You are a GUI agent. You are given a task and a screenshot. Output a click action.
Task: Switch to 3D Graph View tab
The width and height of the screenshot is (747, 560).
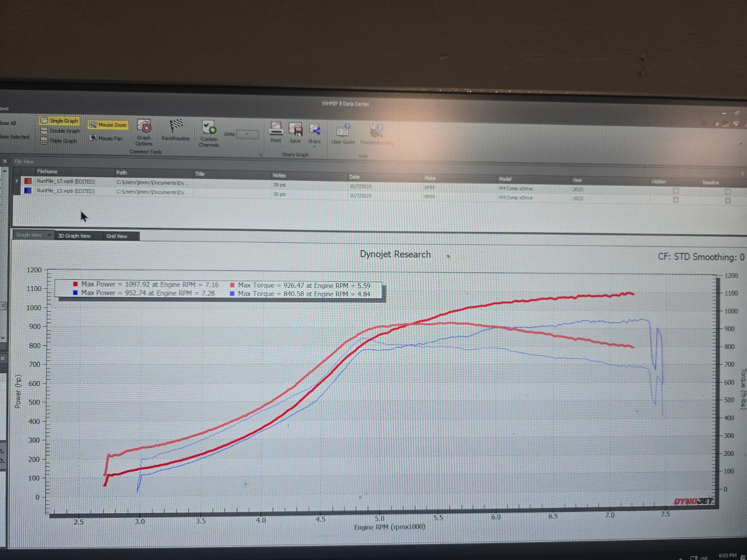[74, 236]
